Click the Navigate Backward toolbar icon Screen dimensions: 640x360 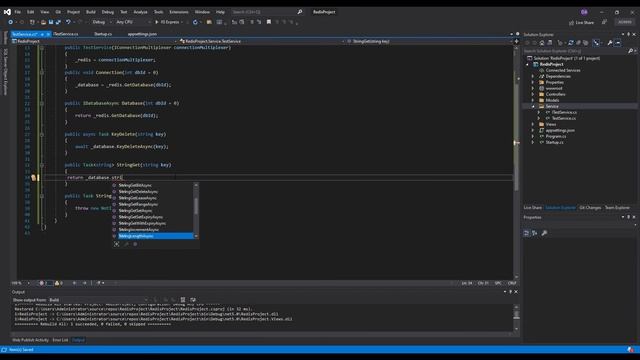10,22
